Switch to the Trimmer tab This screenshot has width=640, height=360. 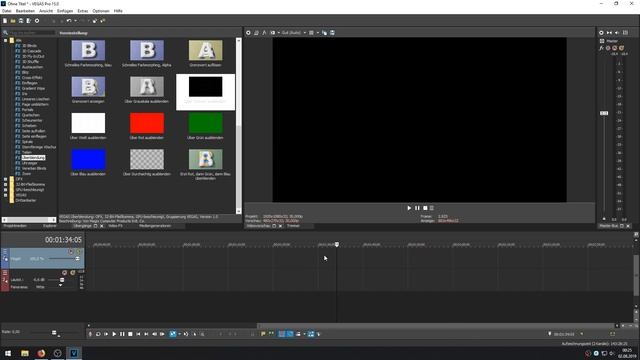293,226
